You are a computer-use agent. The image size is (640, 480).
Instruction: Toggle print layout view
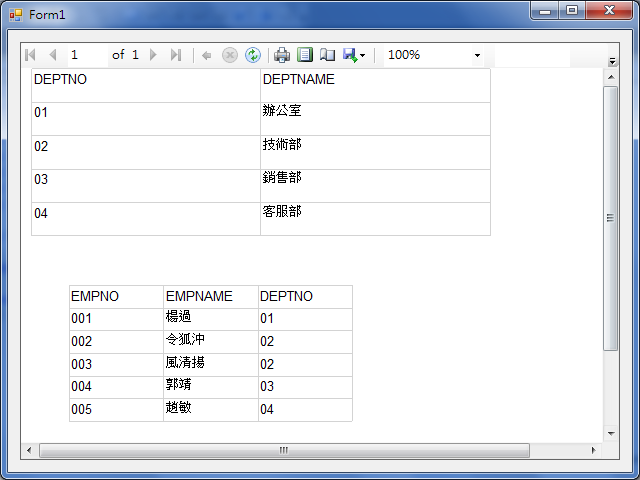point(304,55)
